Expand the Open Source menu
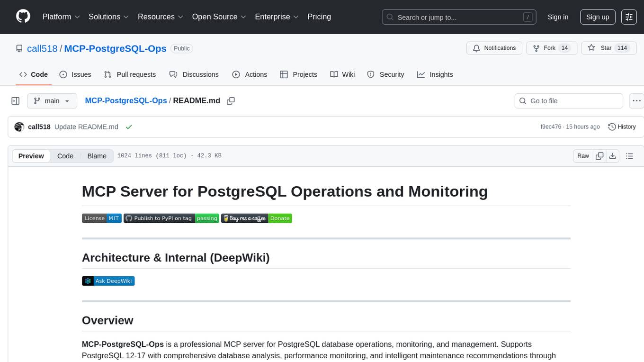Viewport: 644px width, 362px height. [x=219, y=17]
